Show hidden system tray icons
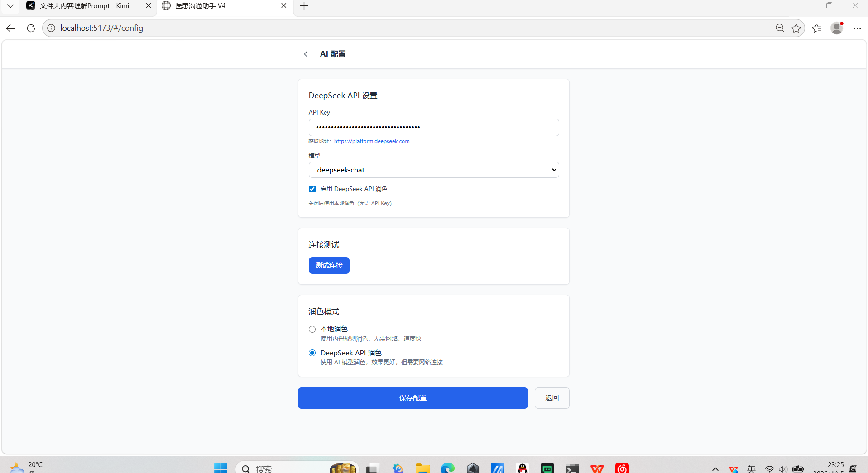Screen dimensions: 868x473 coord(715,469)
